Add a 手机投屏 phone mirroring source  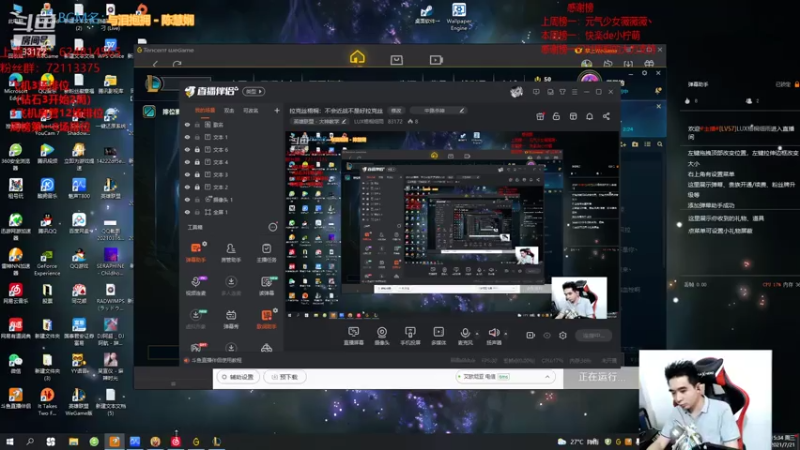410,336
